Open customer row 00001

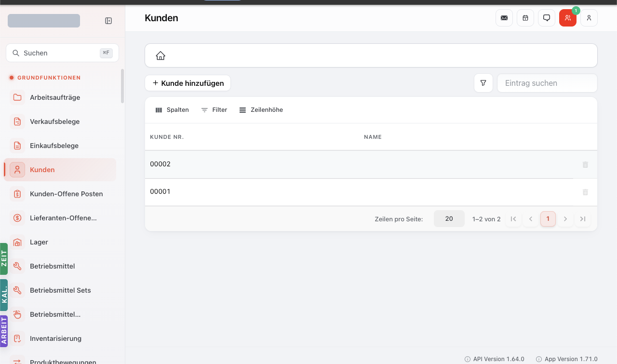pos(371,192)
